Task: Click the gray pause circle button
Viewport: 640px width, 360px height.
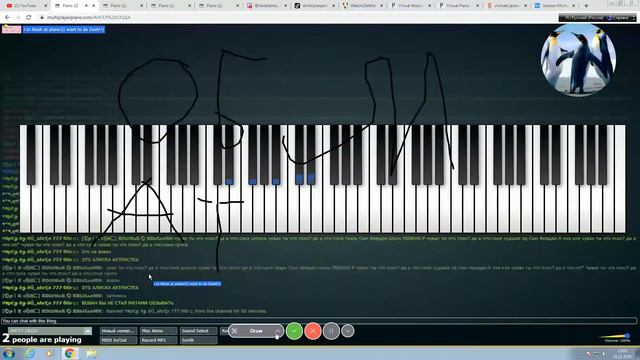Action: 331,331
